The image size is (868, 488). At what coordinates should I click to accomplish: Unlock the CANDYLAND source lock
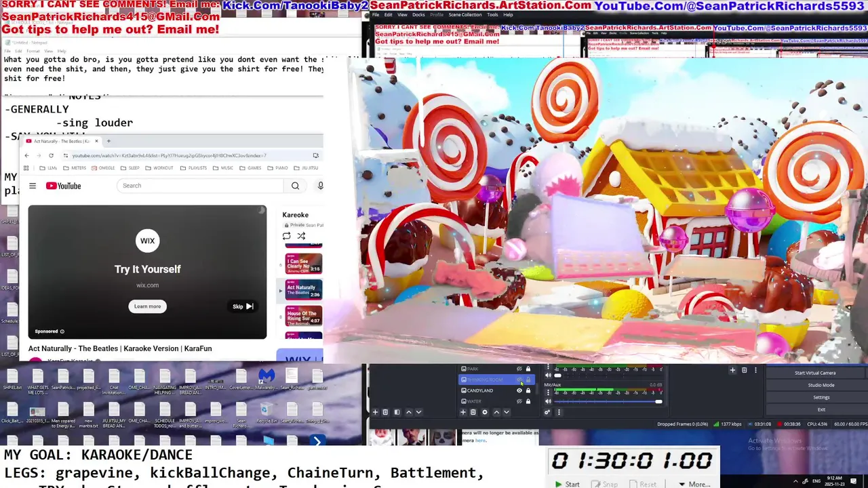(x=528, y=390)
